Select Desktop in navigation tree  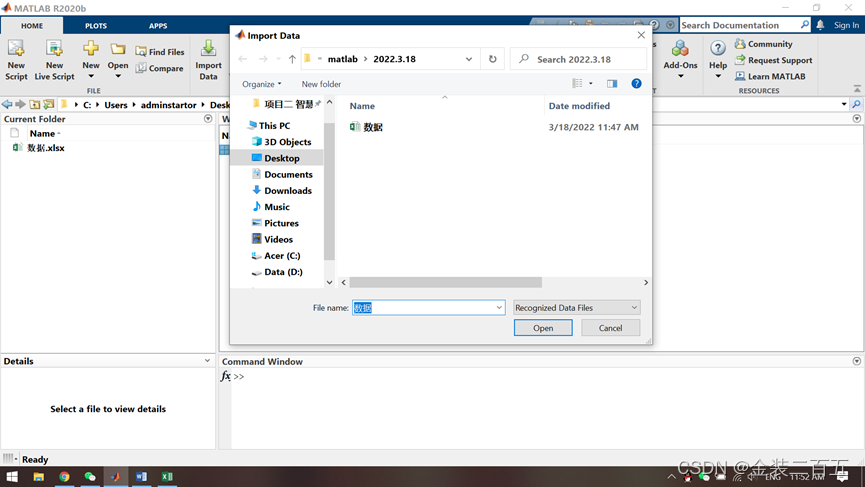click(x=275, y=158)
